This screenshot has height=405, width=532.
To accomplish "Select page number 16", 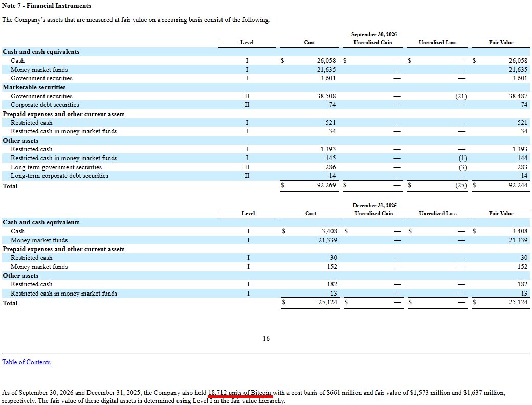I will pos(267,338).
